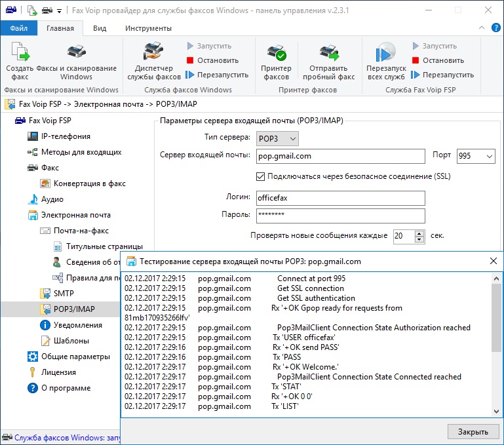Screen dimensions: 504x445
Task: Toggle SSL secure connection checkbox
Action: (x=261, y=176)
